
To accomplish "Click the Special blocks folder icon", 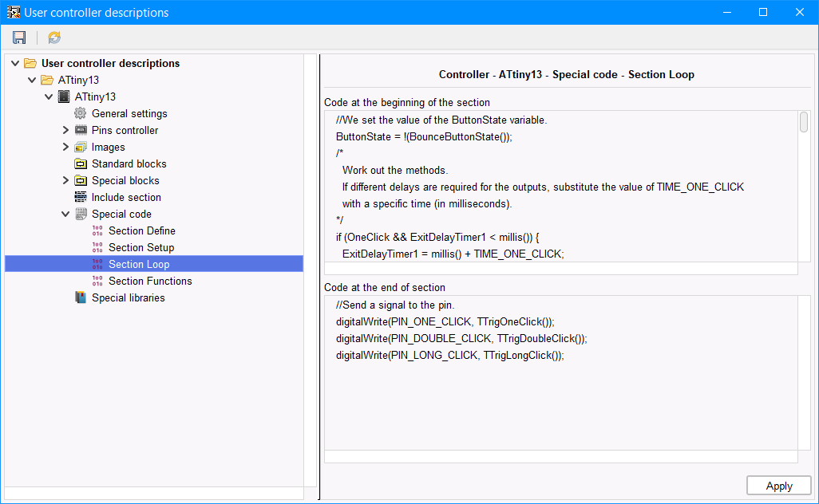I will coord(81,180).
